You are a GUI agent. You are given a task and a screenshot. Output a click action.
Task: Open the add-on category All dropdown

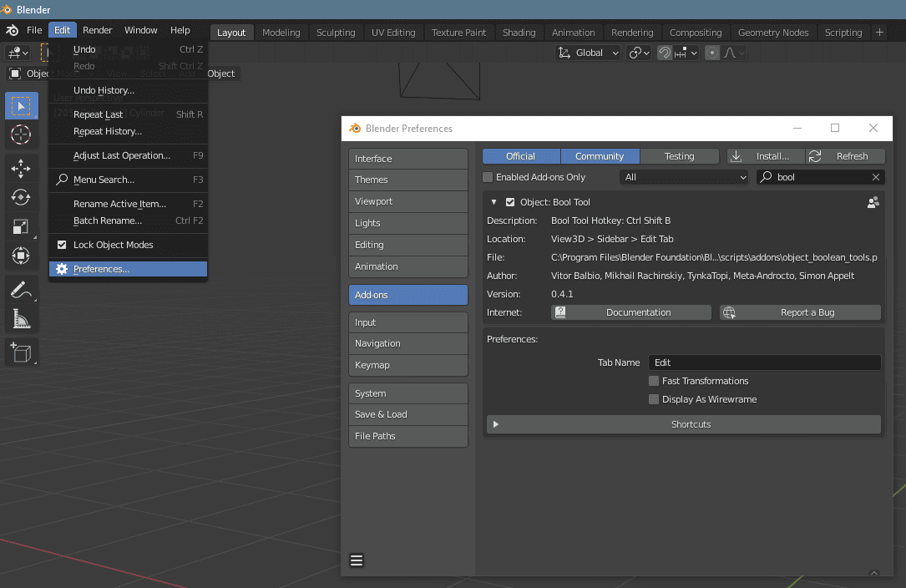click(x=683, y=177)
